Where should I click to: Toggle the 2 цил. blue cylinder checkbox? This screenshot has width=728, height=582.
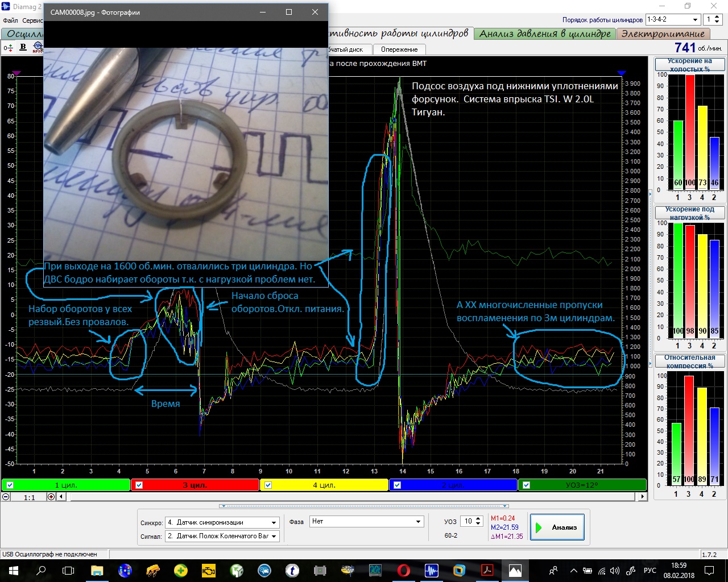point(397,485)
